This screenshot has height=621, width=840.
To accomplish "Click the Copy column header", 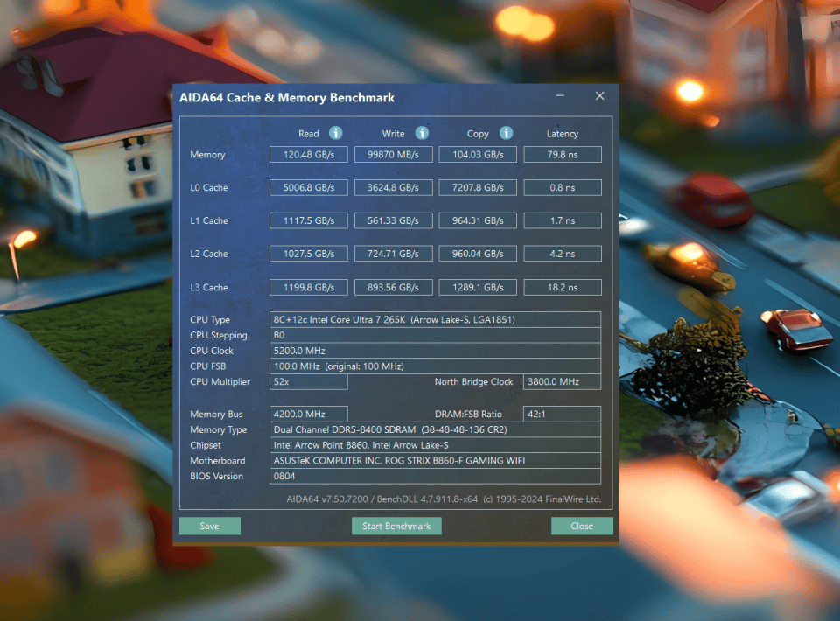I will pos(478,134).
